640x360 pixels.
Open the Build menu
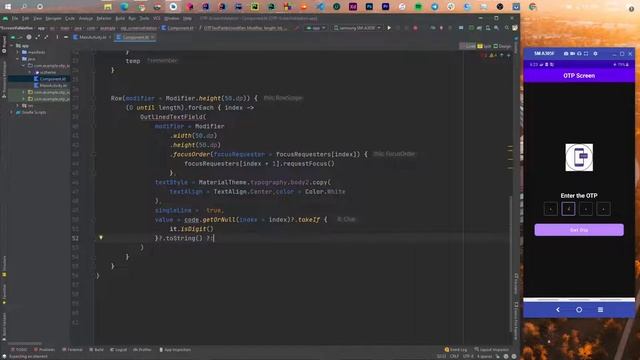point(120,18)
